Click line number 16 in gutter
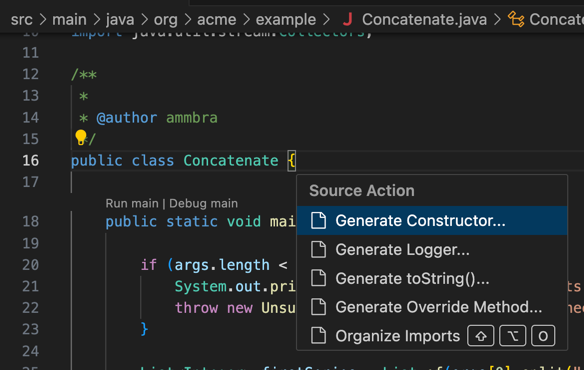The image size is (584, 370). [31, 161]
